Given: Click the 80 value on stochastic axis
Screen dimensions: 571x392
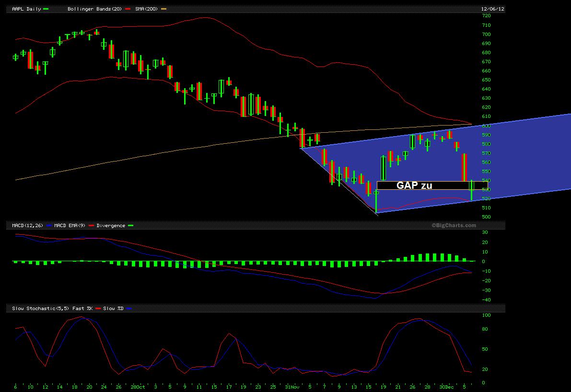Looking at the screenshot, I should tap(485, 329).
